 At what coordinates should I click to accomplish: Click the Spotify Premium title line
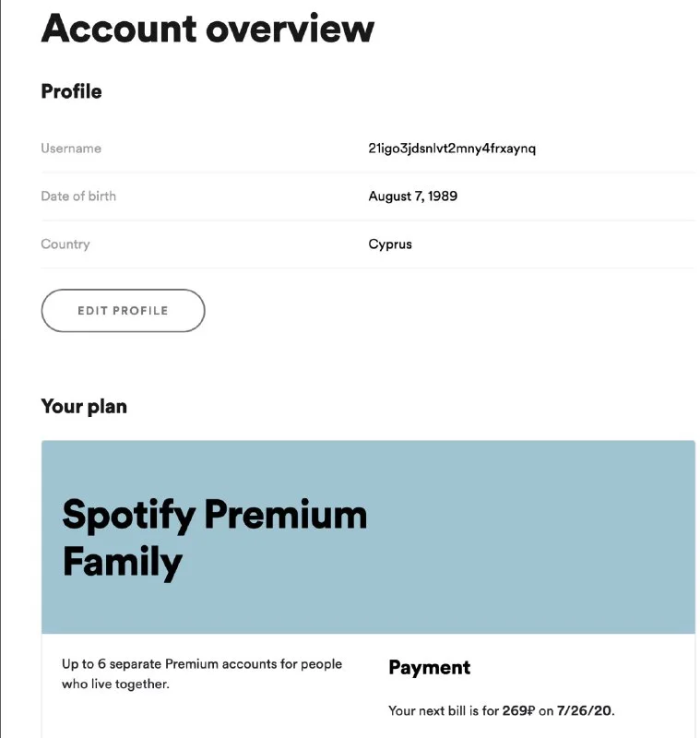(x=214, y=515)
